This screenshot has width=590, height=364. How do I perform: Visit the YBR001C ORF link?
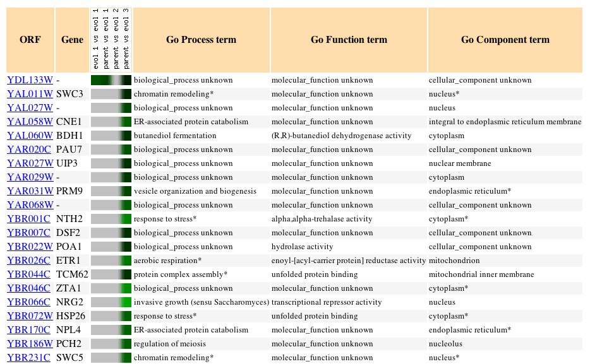(29, 219)
